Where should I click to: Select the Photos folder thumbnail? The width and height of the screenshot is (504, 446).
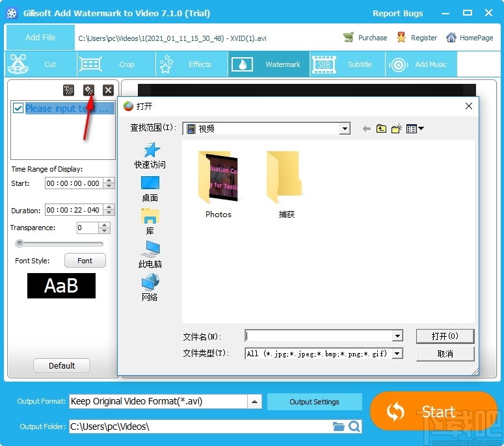pos(219,185)
